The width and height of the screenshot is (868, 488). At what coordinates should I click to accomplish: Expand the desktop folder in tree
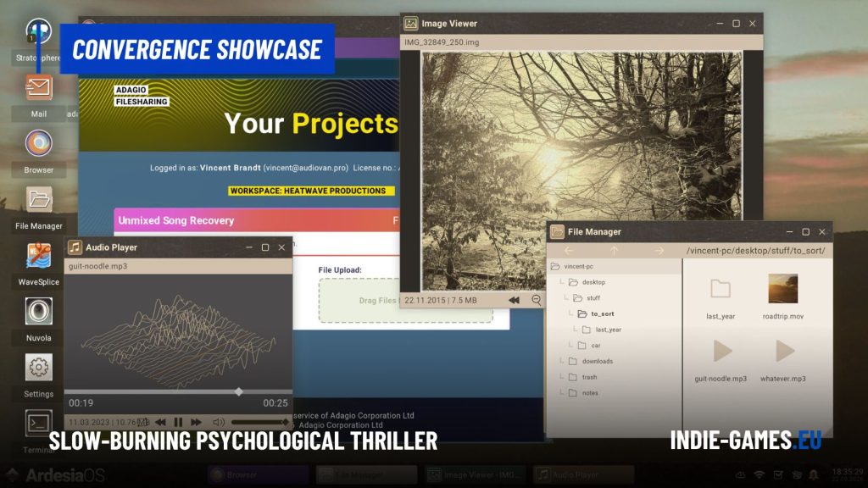pos(593,282)
